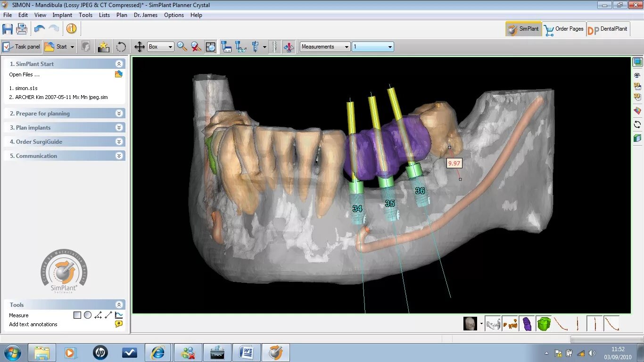644x362 pixels.
Task: Click the red-blue collision arrows icon
Action: point(289,47)
